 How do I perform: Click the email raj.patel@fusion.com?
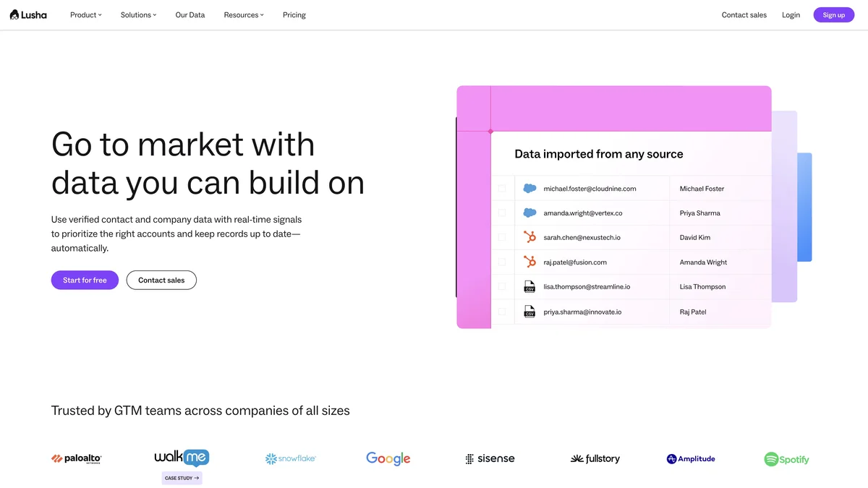pos(575,262)
